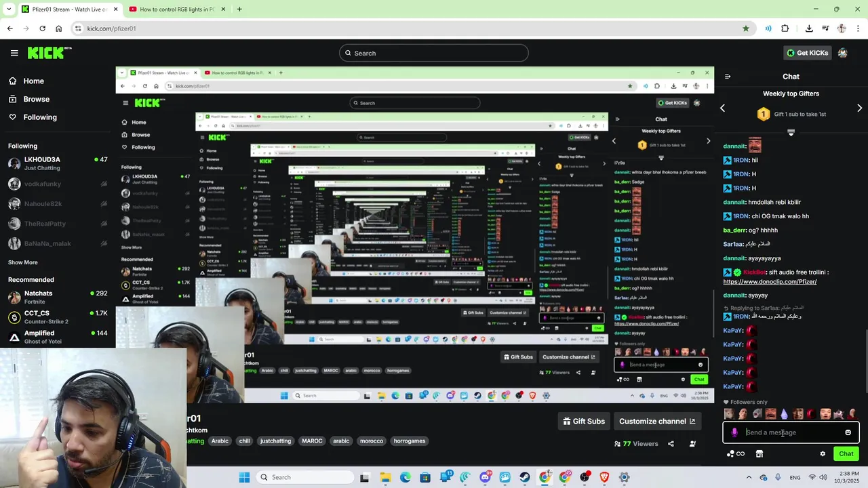
Task: Click the Kick logo in the page header
Action: [x=49, y=53]
